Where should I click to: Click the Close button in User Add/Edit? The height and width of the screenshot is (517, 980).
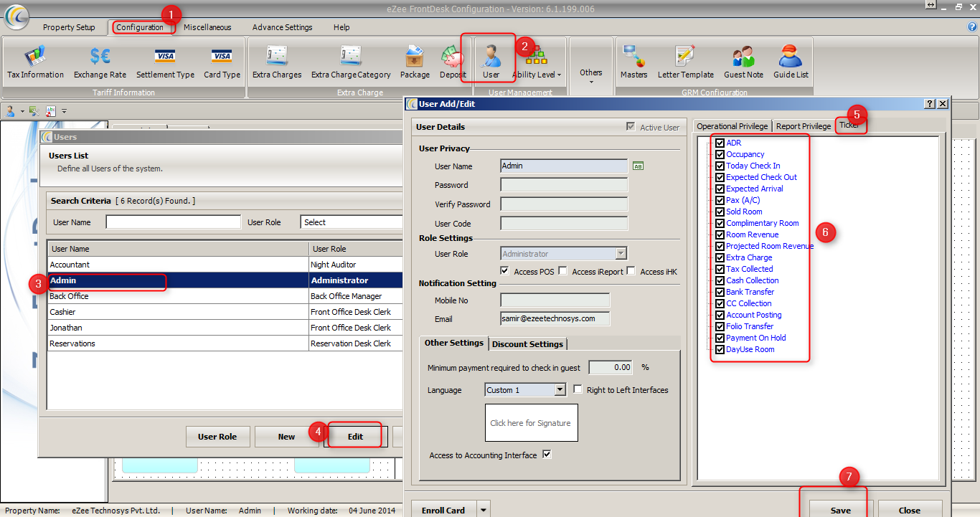coord(910,510)
